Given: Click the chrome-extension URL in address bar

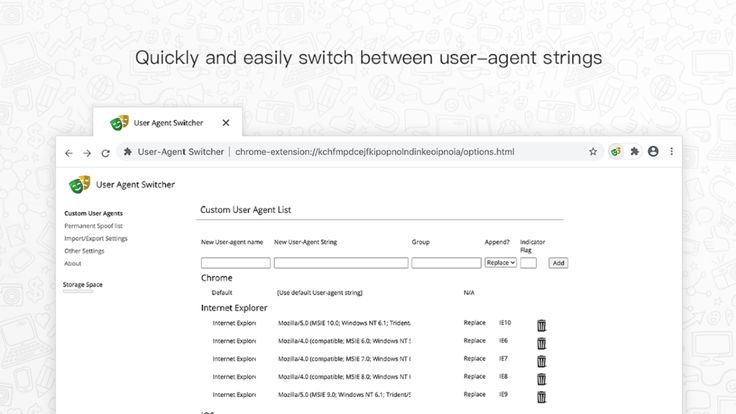Looking at the screenshot, I should tap(375, 152).
